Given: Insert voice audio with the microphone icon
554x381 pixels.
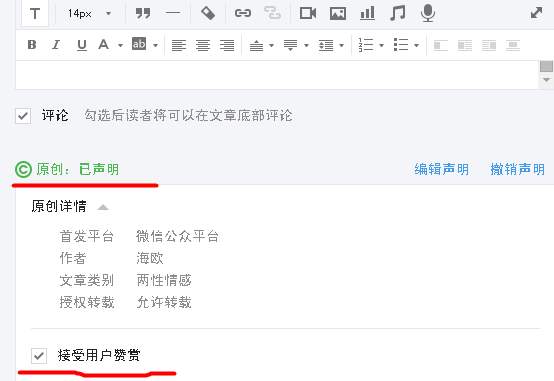Looking at the screenshot, I should [x=428, y=13].
